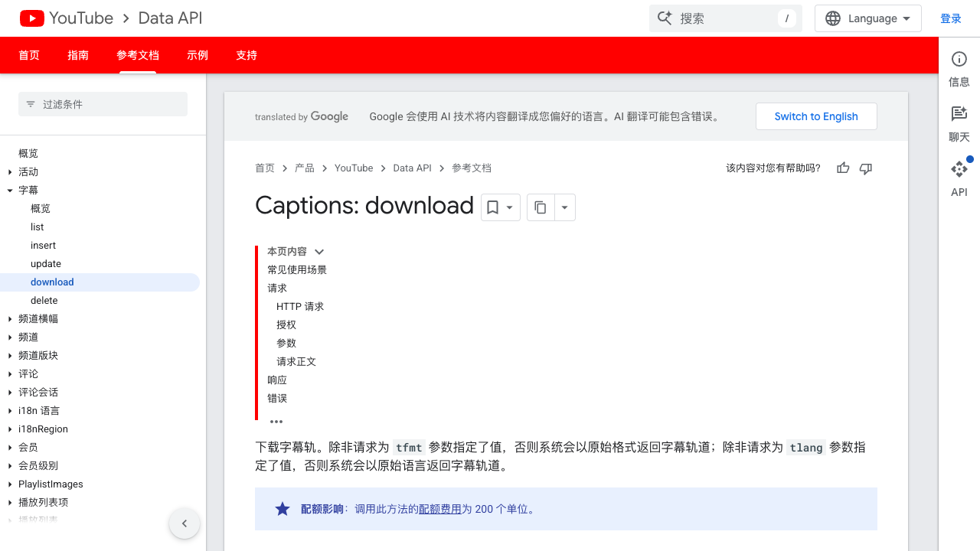This screenshot has height=551, width=980.
Task: Jump to 响应 section
Action: [x=277, y=380]
